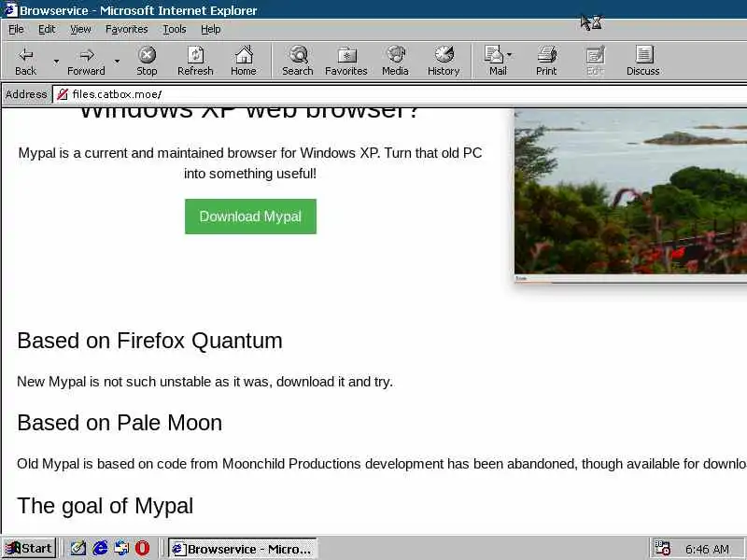This screenshot has width=747, height=560.
Task: Click the Based on Firefox Quantum heading
Action: (149, 341)
